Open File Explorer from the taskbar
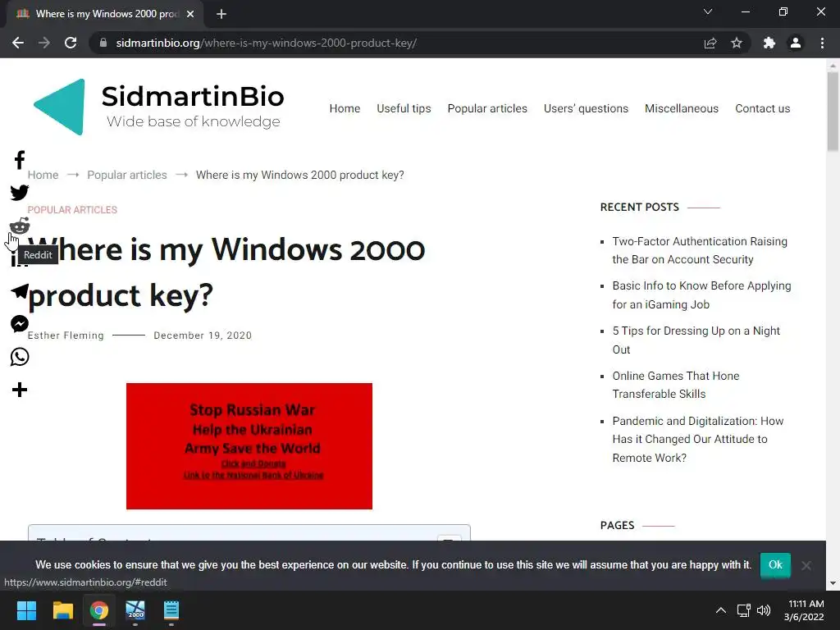This screenshot has width=840, height=630. click(x=62, y=610)
